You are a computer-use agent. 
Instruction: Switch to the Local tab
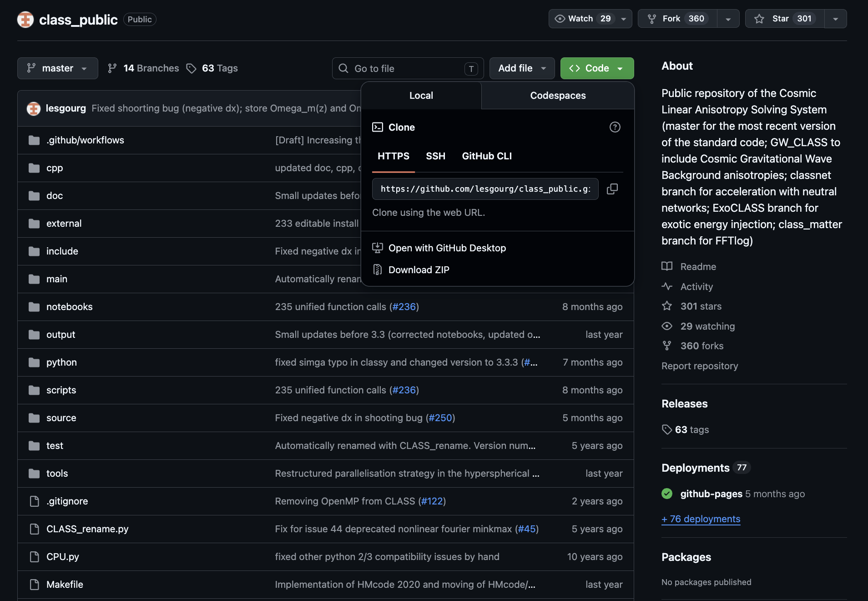click(x=421, y=96)
